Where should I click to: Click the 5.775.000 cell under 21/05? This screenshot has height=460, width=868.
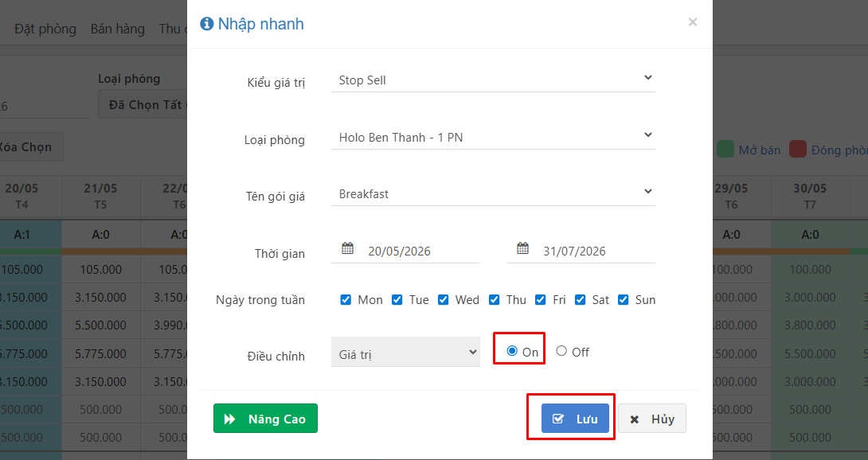tap(101, 353)
